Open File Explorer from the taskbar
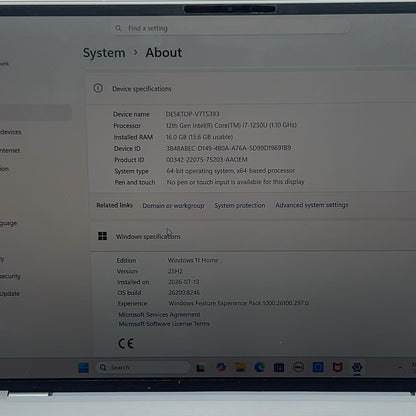416x416 pixels. click(x=240, y=367)
